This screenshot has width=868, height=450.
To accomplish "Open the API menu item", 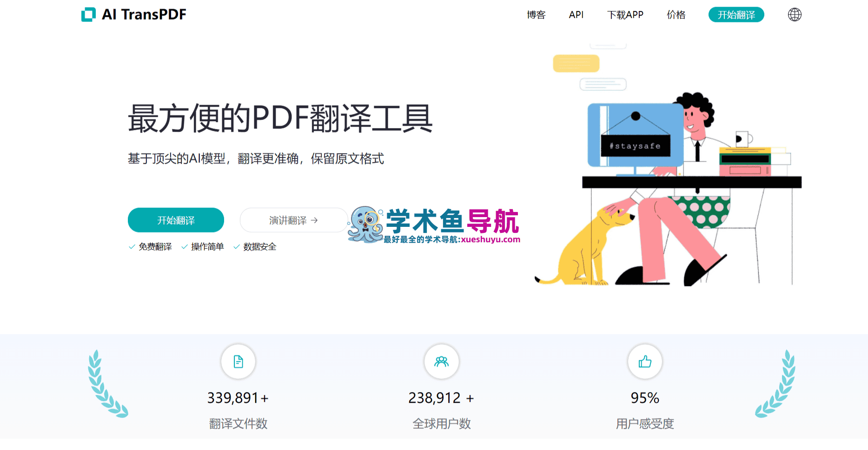I will pos(576,15).
